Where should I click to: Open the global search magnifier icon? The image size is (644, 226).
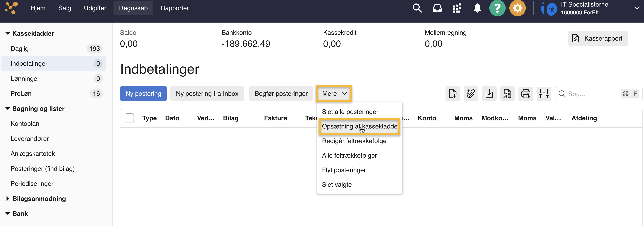tap(417, 8)
